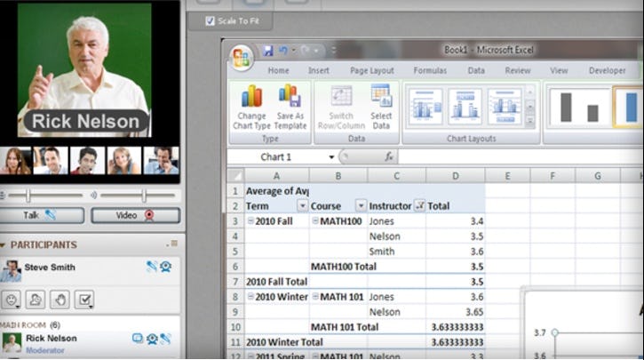Switch to Formulas tab
Screen dimensions: 644x360
coord(430,71)
